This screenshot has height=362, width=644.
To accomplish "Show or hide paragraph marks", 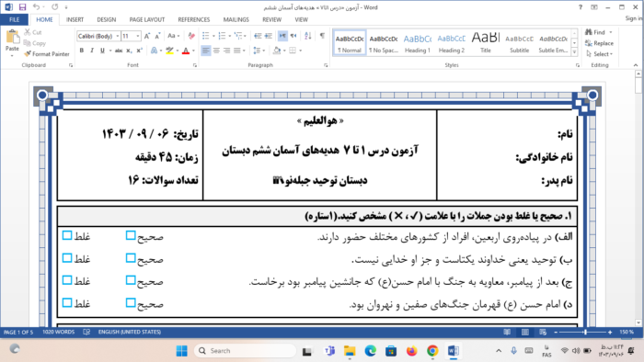I will click(x=322, y=36).
